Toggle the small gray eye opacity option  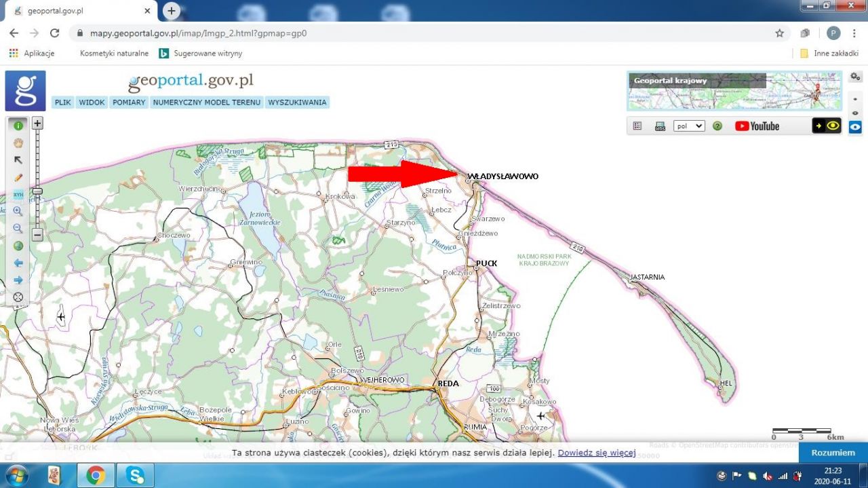pos(855,113)
